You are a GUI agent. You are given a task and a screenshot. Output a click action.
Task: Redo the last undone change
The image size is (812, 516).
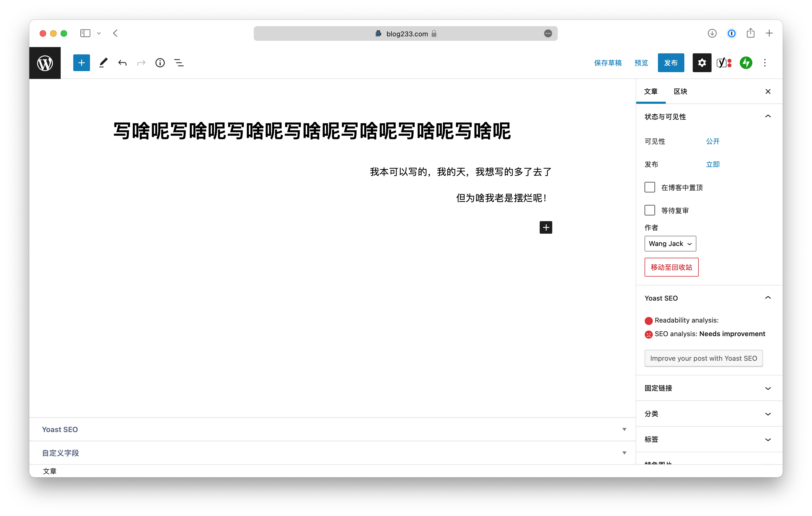point(141,63)
